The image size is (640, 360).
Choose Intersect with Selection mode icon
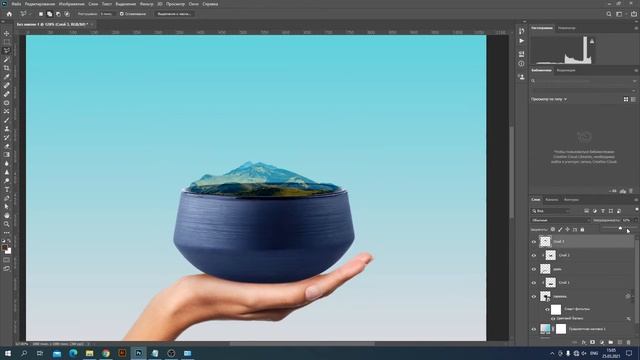click(67, 14)
